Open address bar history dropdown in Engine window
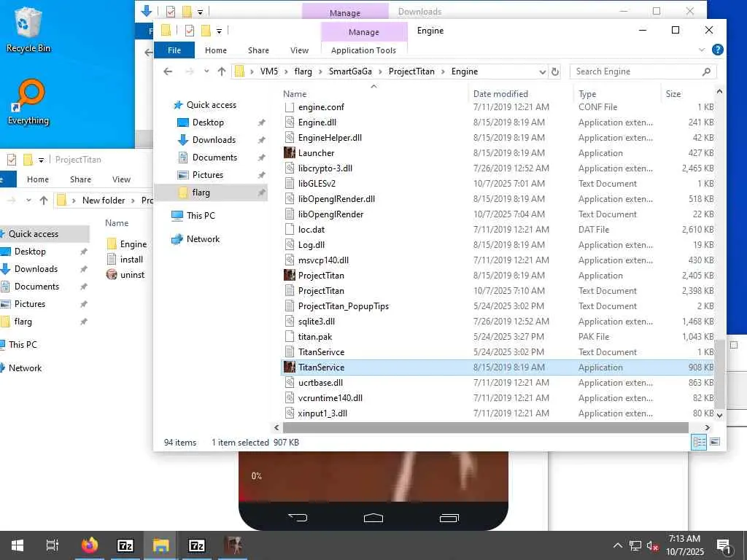The image size is (747, 560). (542, 71)
